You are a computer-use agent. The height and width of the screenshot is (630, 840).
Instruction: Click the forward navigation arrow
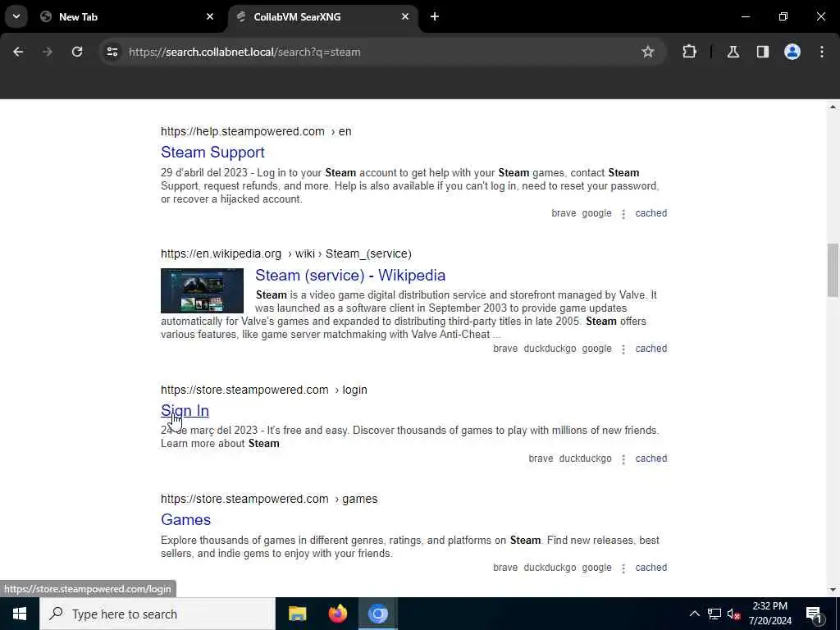[48, 52]
